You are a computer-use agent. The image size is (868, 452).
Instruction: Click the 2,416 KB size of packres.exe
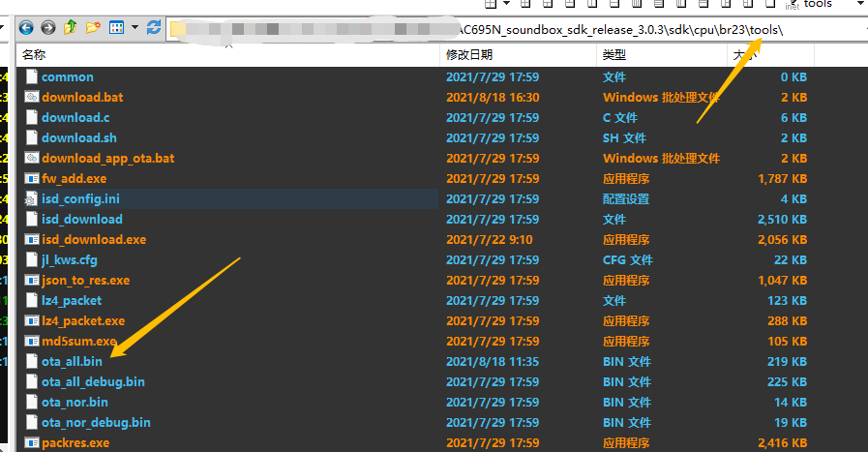tap(782, 442)
